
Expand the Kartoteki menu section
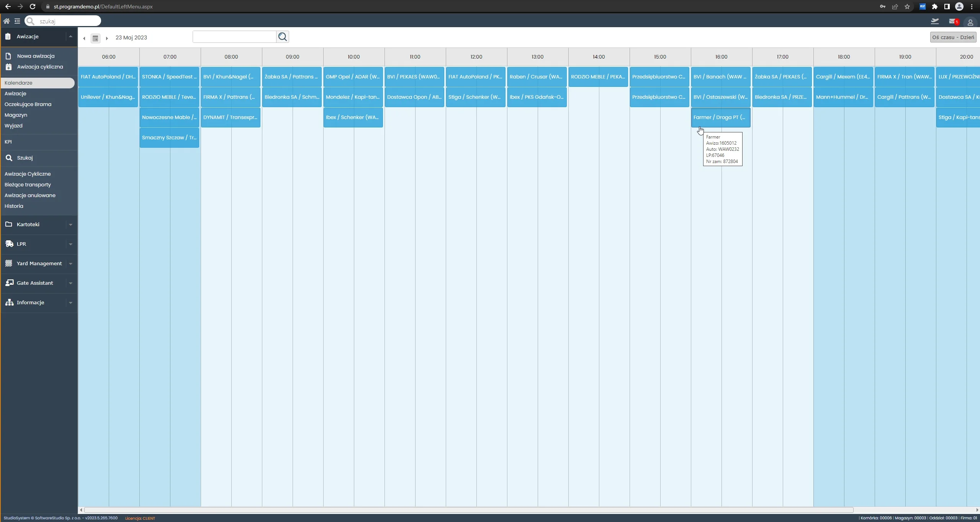(x=70, y=225)
